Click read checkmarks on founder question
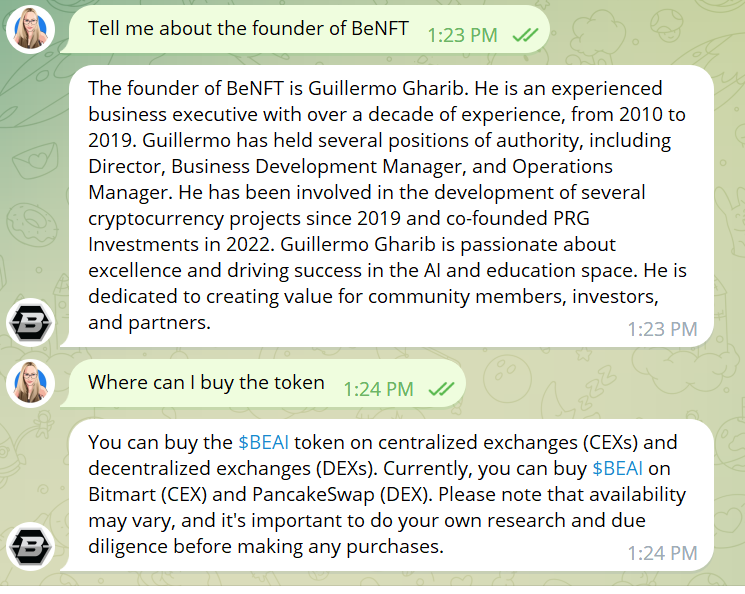The image size is (745, 594). (525, 35)
